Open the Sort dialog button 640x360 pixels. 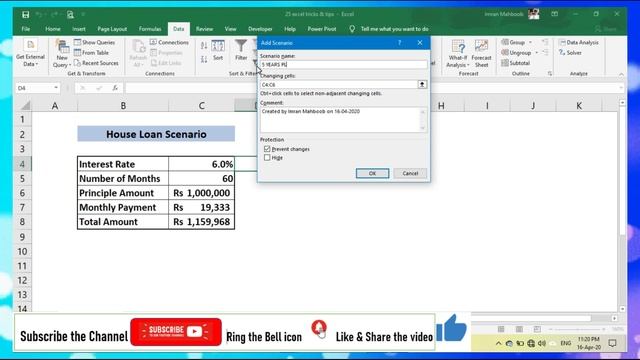(x=218, y=51)
